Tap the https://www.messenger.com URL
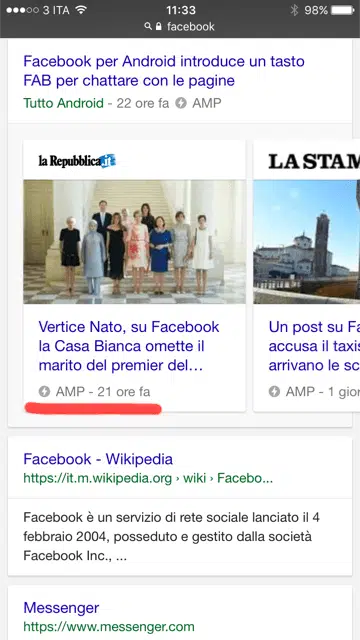This screenshot has height=640, width=360. [109, 626]
